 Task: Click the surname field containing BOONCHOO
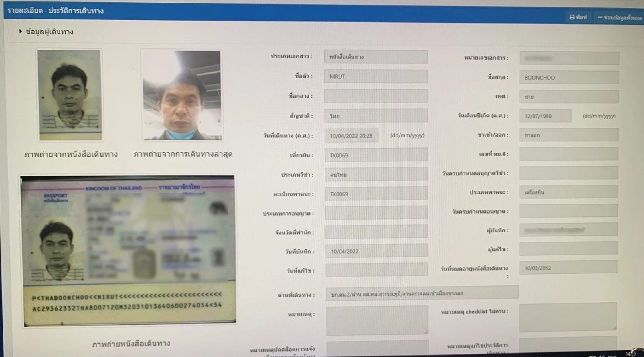(569, 77)
